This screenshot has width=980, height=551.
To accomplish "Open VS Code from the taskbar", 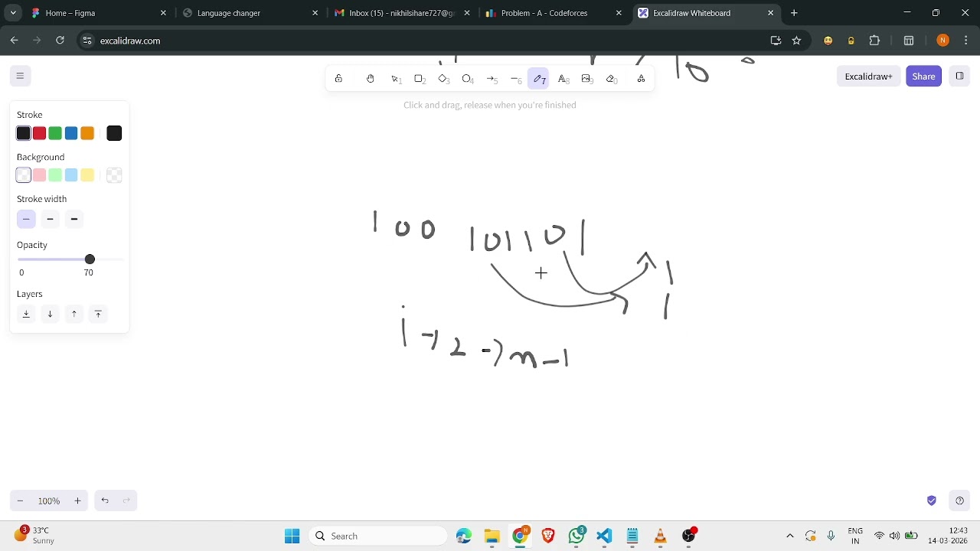I will (x=604, y=536).
